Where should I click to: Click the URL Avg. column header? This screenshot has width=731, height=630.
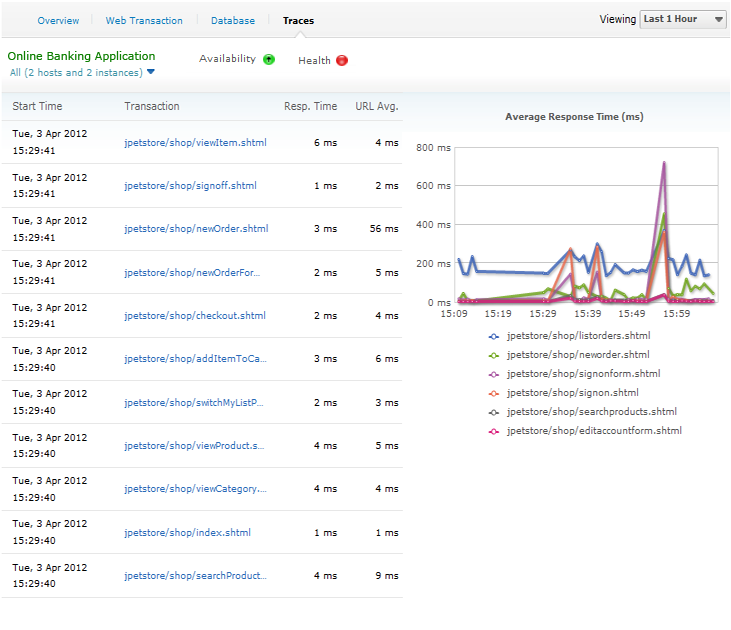376,106
